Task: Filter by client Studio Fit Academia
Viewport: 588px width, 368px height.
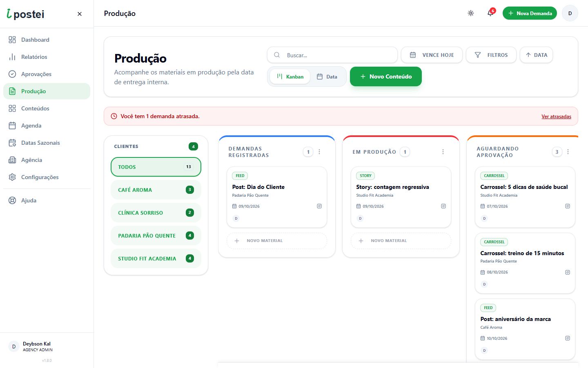Action: (156, 258)
